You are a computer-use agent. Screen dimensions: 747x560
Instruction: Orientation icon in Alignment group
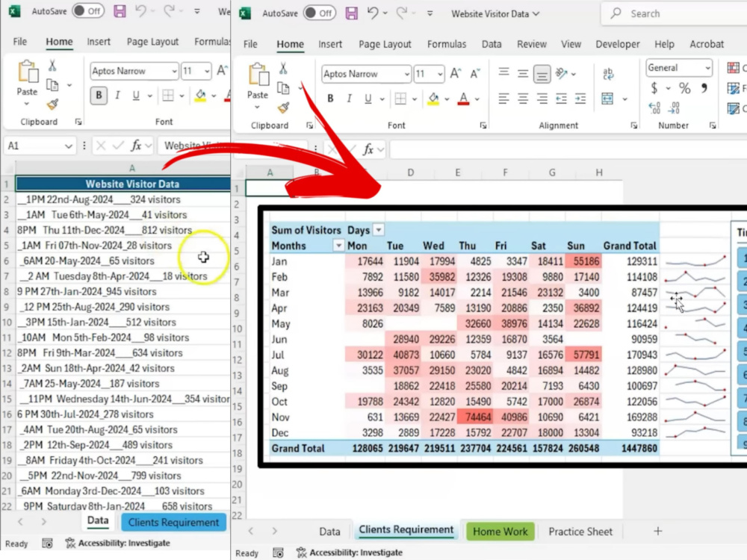click(562, 73)
